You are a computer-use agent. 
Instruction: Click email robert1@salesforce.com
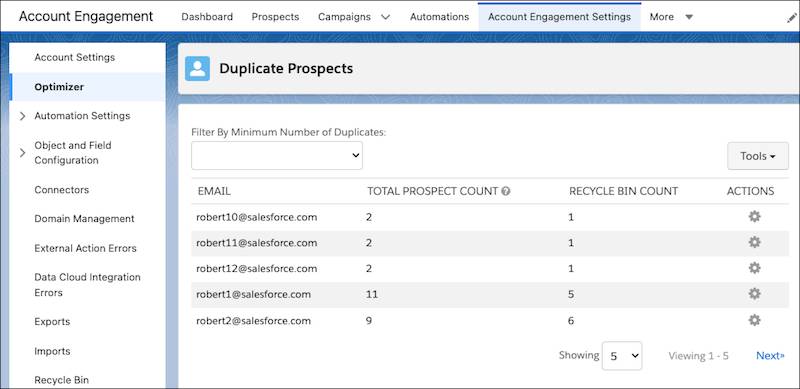click(254, 295)
